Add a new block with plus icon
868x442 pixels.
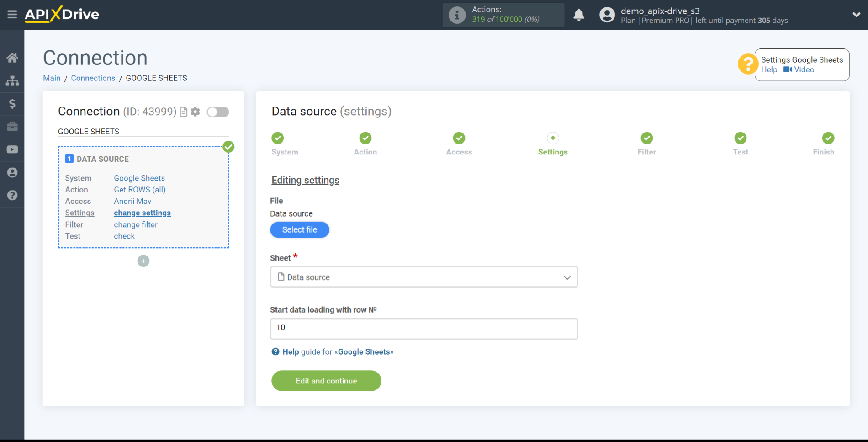[143, 261]
